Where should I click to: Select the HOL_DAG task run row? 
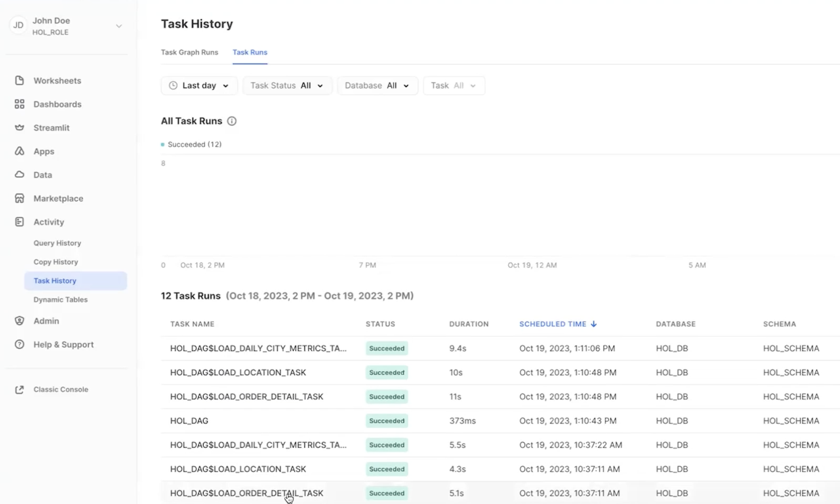point(189,421)
